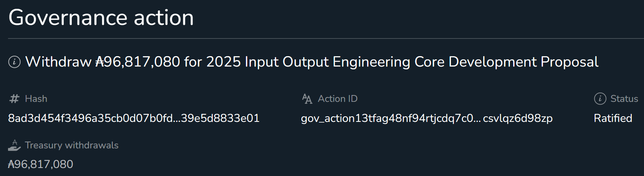This screenshot has height=176, width=644.
Task: Click the ₳96,817,080 treasury withdrawal amount
Action: (41, 164)
